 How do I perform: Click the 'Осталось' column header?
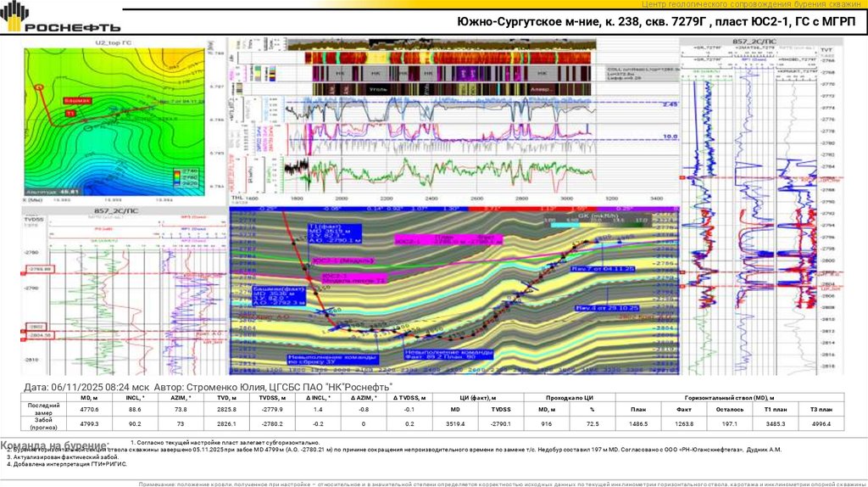pos(730,410)
